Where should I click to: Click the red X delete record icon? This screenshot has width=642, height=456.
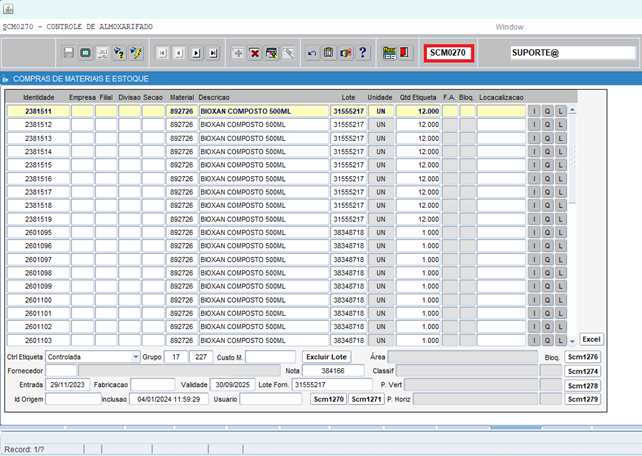pos(254,53)
